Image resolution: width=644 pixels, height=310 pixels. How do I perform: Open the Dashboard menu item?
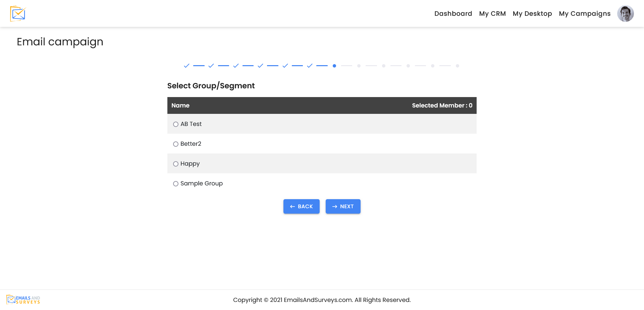pos(453,13)
